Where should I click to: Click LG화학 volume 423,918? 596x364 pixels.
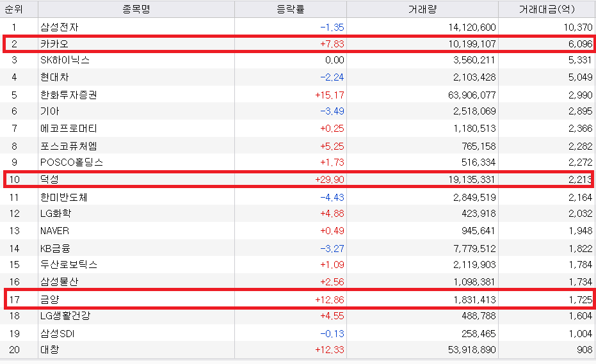[479, 213]
